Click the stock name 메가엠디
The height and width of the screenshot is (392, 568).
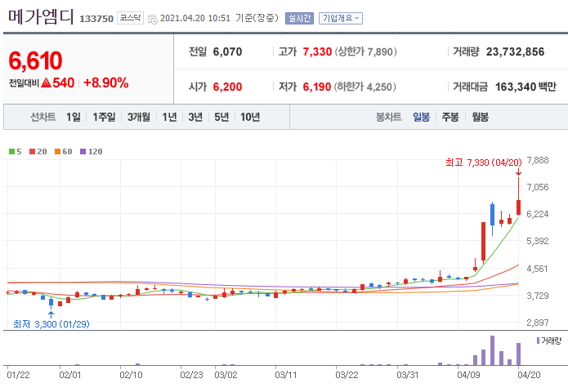42,16
